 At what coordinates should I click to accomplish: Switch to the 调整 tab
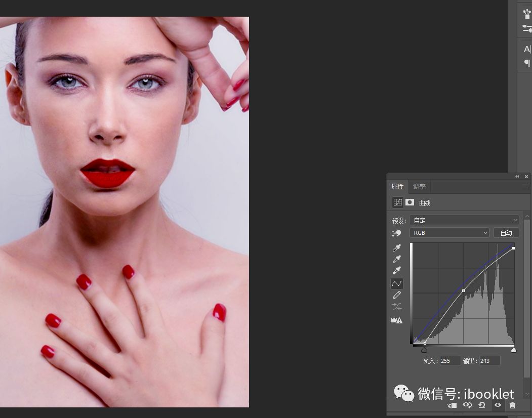point(419,187)
